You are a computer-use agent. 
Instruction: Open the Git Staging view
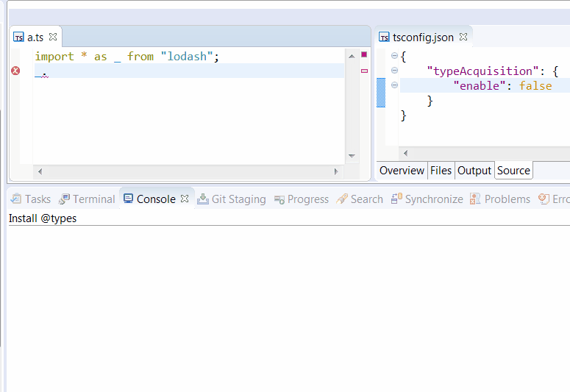click(232, 199)
